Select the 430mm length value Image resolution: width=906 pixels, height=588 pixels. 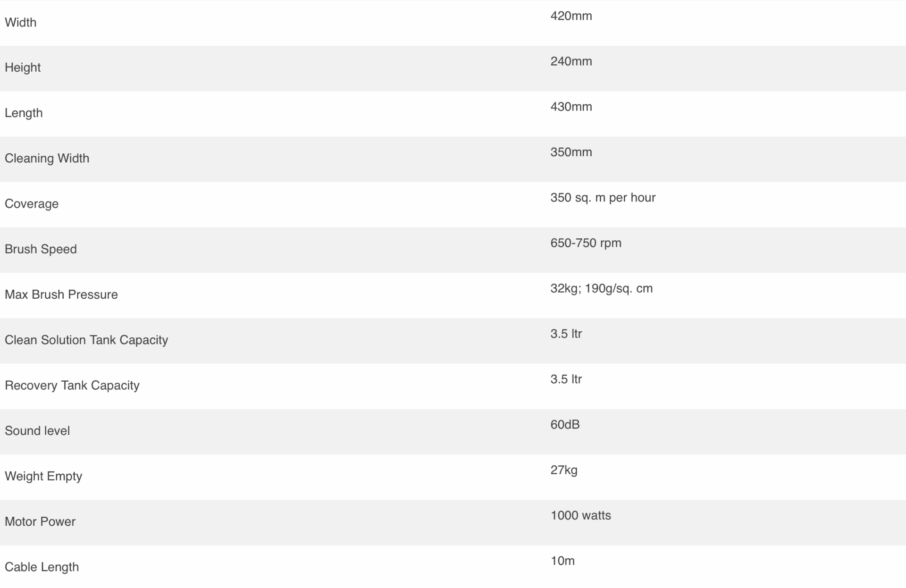coord(571,107)
